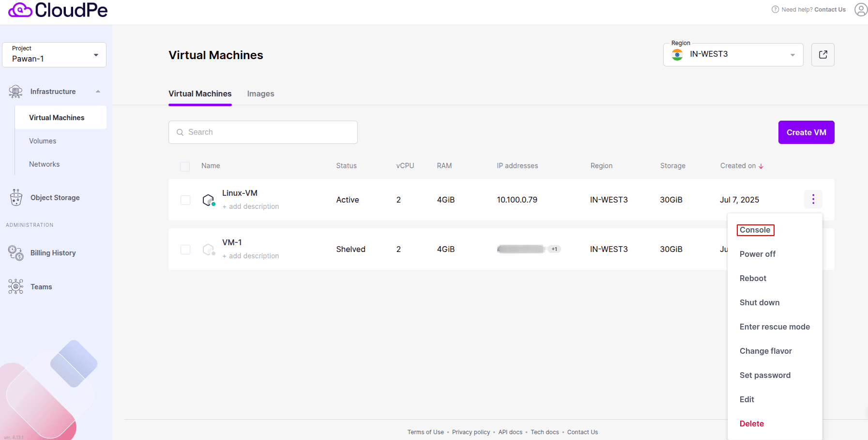Collapse the Infrastructure sidebar section
The height and width of the screenshot is (440, 868).
[x=98, y=92]
